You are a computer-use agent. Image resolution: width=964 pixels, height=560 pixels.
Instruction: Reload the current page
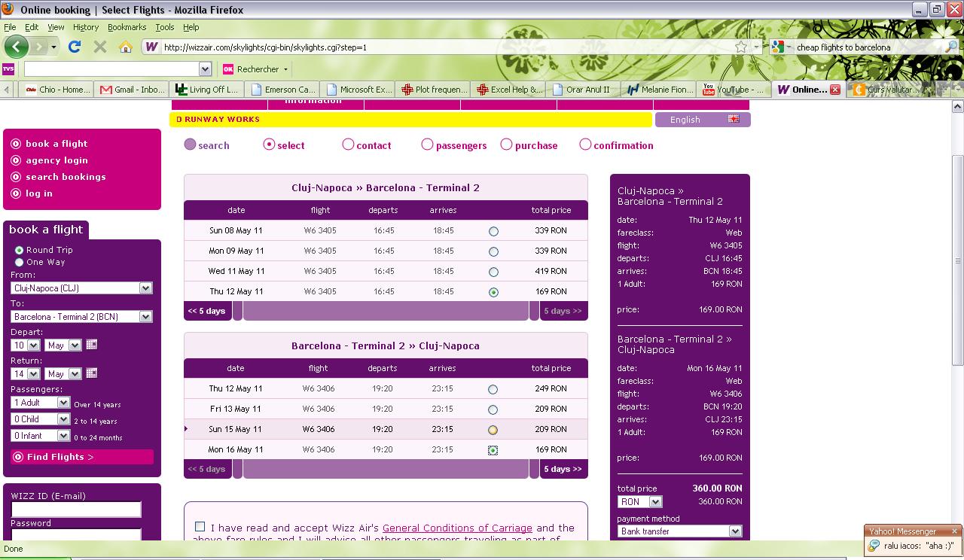[x=74, y=47]
